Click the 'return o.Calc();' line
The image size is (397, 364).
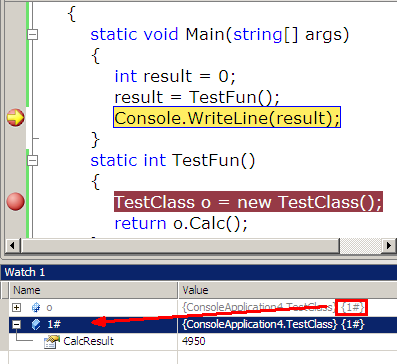point(181,223)
